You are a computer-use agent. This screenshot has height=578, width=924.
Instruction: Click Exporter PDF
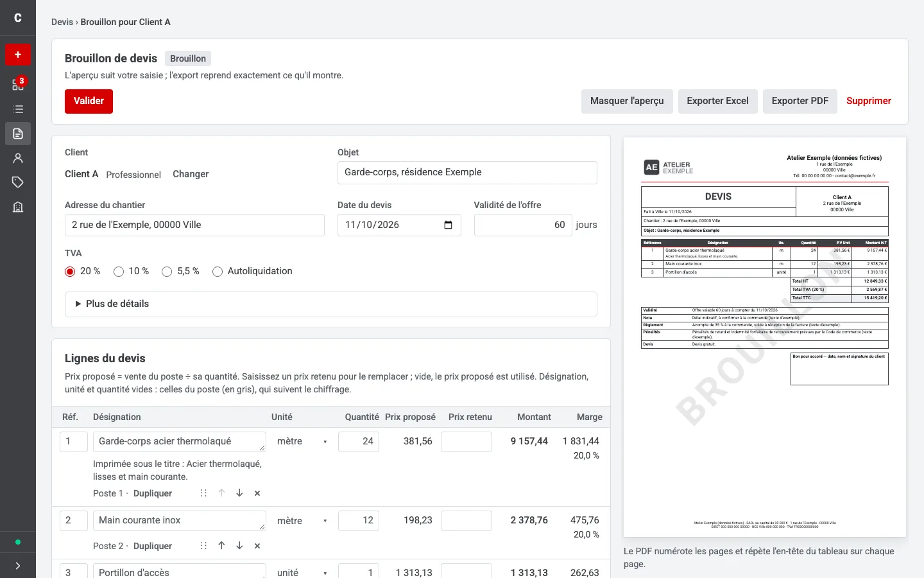click(800, 101)
